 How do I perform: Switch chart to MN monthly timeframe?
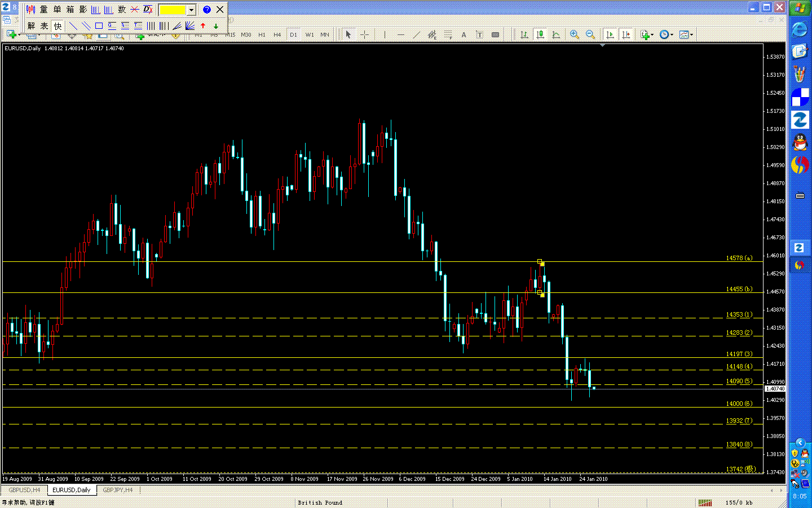coord(325,35)
